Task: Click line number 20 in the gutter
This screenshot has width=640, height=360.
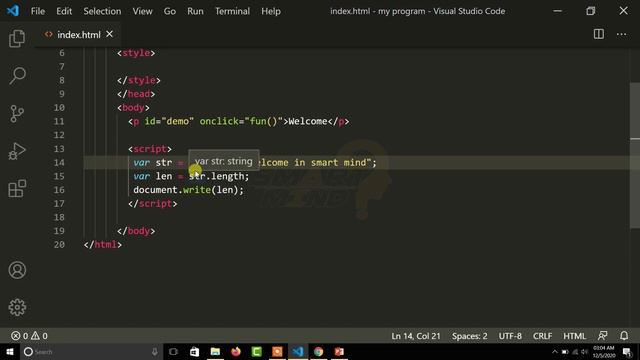Action: (x=59, y=244)
